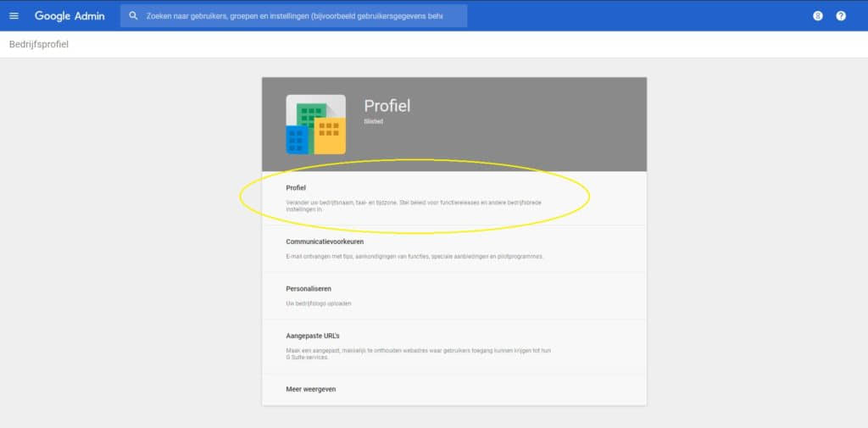Open the hamburger main menu
This screenshot has width=868, height=428.
click(14, 16)
